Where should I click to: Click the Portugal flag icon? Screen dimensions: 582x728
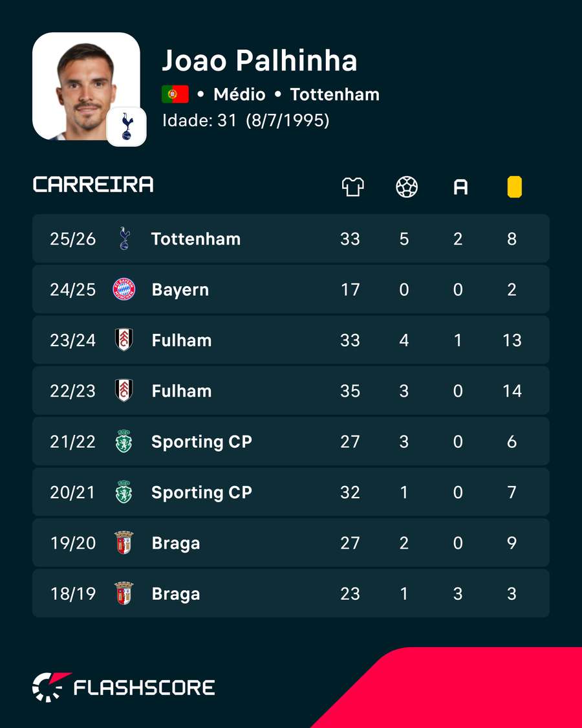point(175,94)
